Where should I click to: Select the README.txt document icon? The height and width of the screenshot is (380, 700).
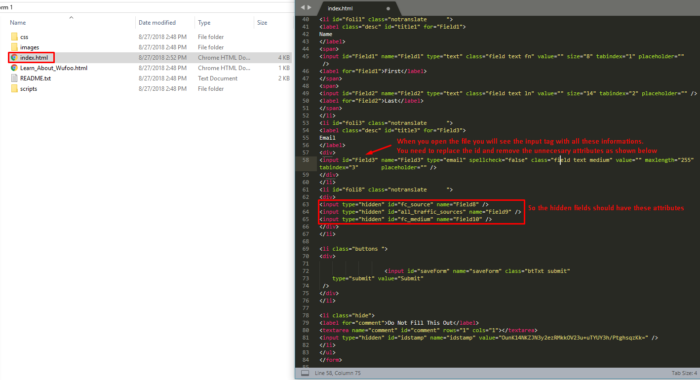click(x=14, y=78)
